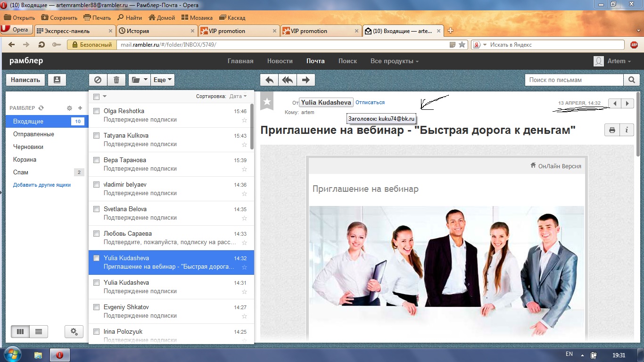Open the Opera main menu button

pyautogui.click(x=16, y=30)
